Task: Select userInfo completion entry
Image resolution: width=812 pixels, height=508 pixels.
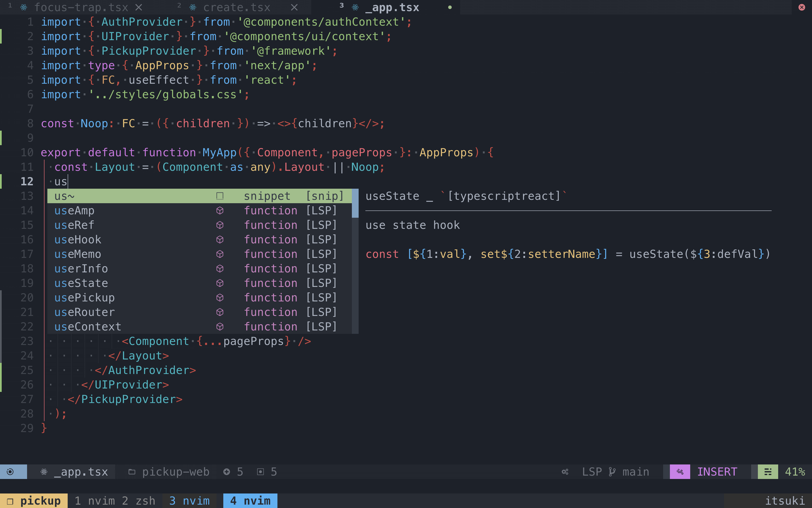Action: (200, 269)
